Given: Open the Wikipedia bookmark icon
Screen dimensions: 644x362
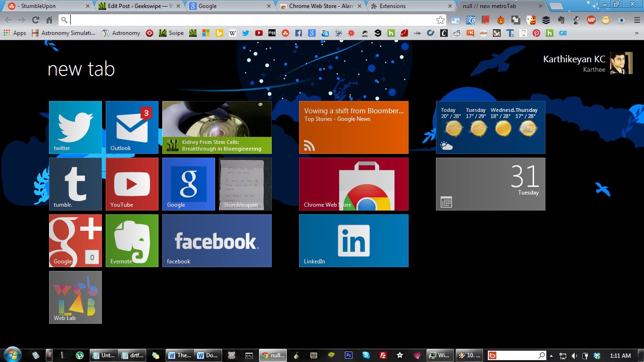Looking at the screenshot, I should coord(232,33).
